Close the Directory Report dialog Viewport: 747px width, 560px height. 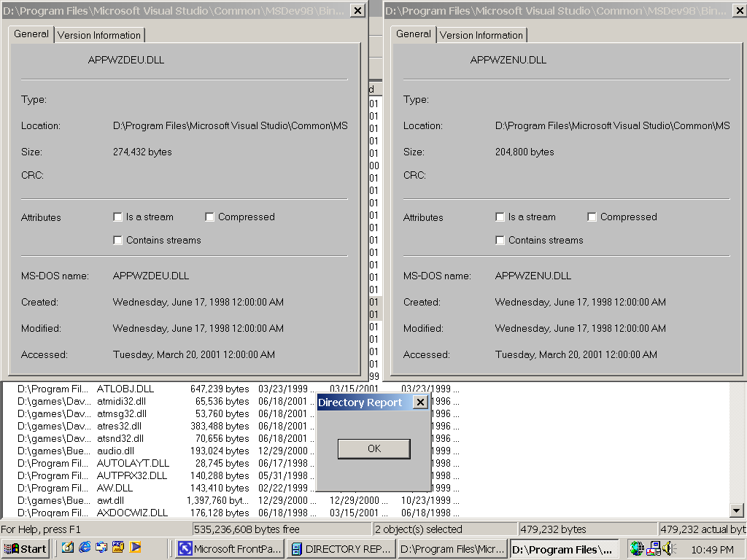(x=420, y=402)
